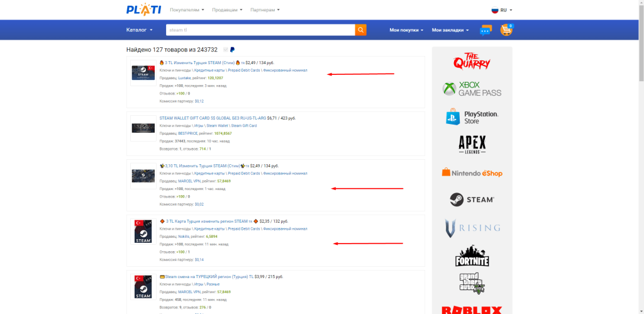The image size is (644, 314).
Task: Click into the search field with 'steam tl'
Action: (x=260, y=30)
